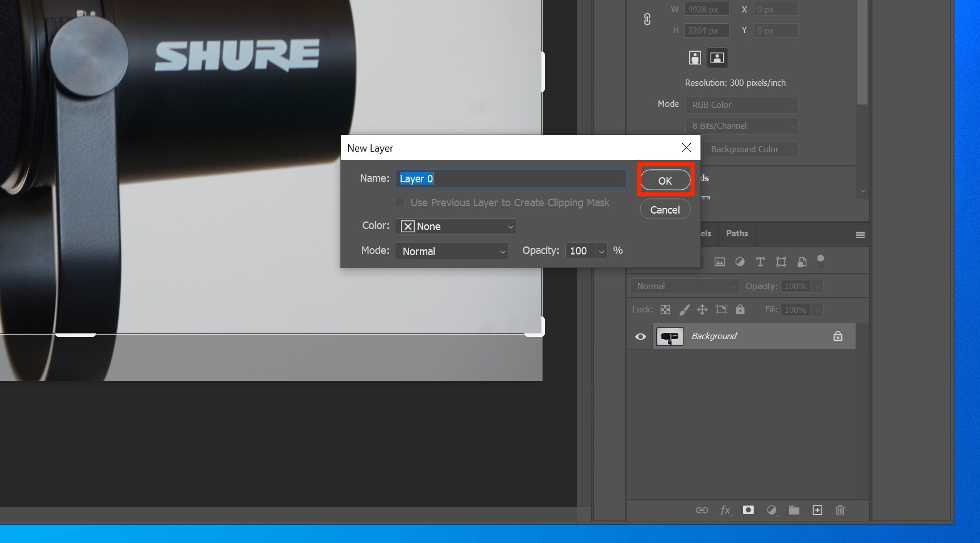Viewport: 980px width, 543px height.
Task: Open the Color dropdown set to None
Action: (x=456, y=227)
